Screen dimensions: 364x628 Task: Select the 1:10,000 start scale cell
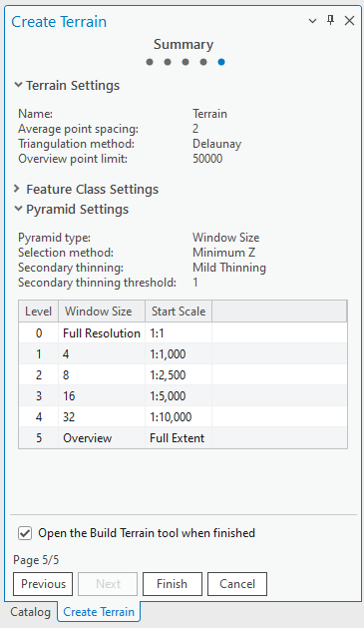179,417
